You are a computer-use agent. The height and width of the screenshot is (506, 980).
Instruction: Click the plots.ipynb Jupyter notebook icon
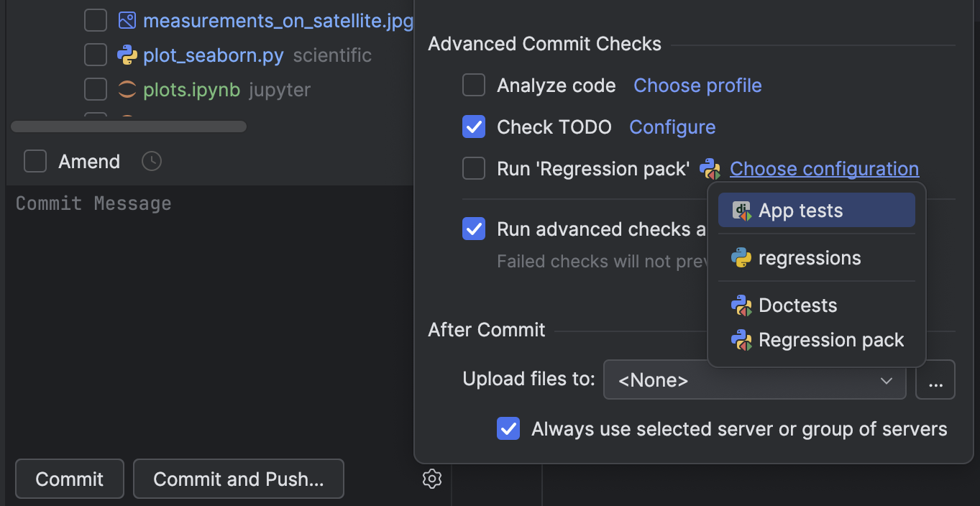[x=127, y=90]
